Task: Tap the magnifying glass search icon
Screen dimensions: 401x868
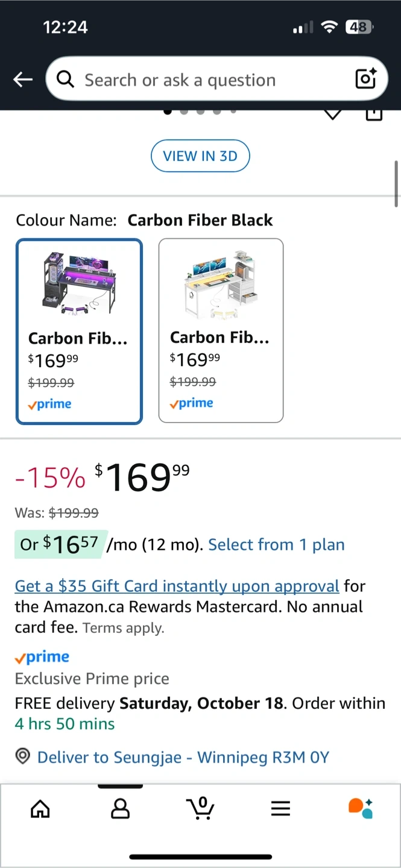Action: click(65, 80)
